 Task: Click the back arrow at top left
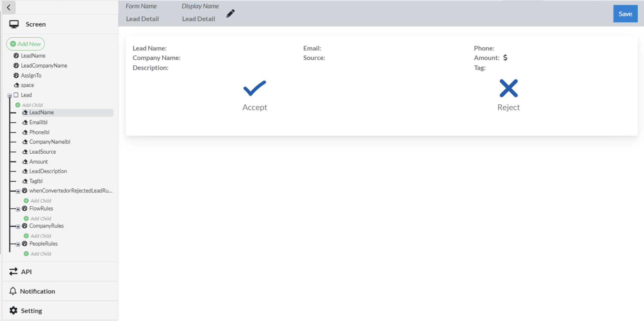pos(9,7)
